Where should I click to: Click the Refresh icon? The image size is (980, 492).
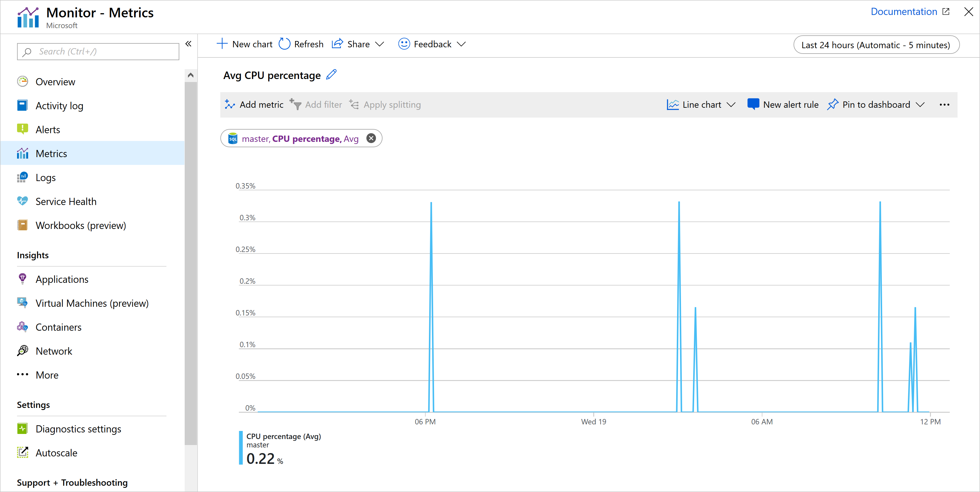point(286,44)
